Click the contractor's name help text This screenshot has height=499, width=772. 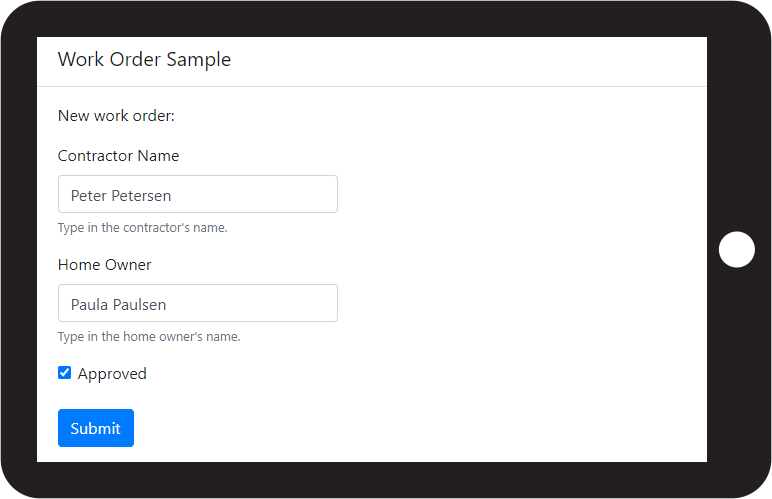pyautogui.click(x=143, y=228)
